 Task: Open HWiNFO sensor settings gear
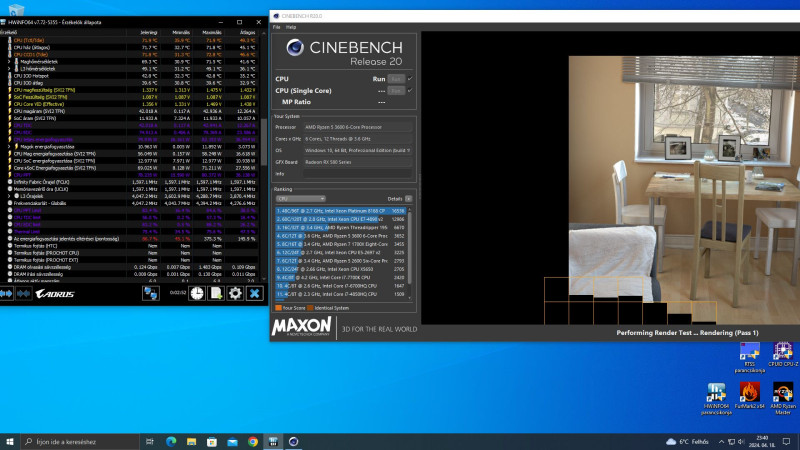point(235,293)
